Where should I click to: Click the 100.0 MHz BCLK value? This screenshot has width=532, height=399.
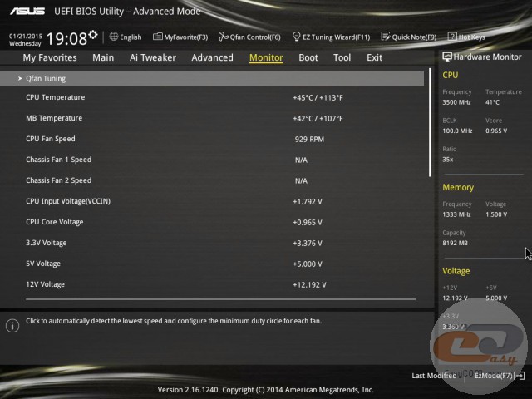pos(457,131)
